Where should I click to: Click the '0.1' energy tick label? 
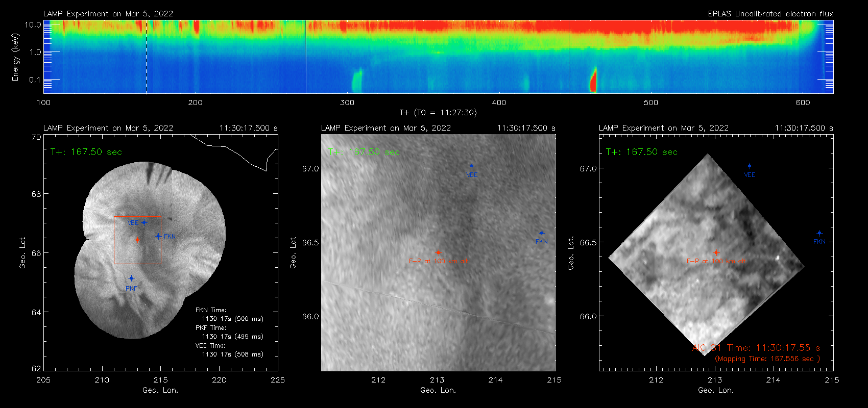coord(35,80)
